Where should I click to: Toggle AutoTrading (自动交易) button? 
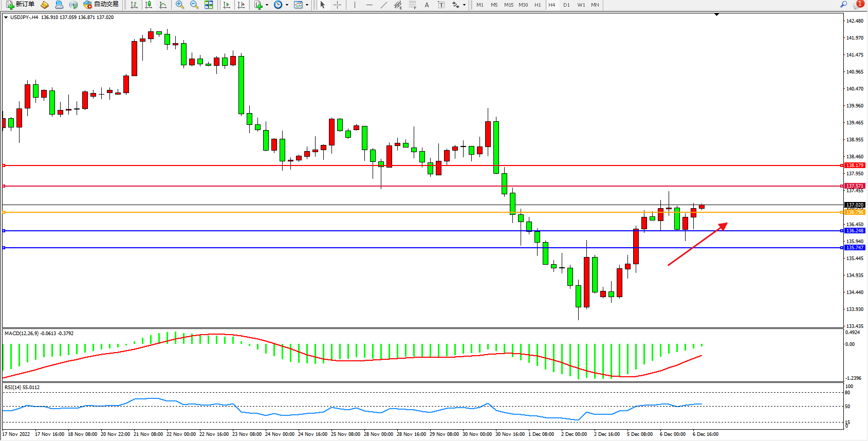101,5
